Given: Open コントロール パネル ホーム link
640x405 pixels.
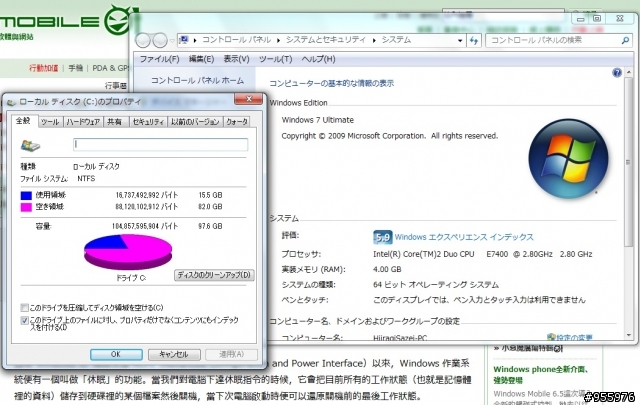Looking at the screenshot, I should pos(198,80).
